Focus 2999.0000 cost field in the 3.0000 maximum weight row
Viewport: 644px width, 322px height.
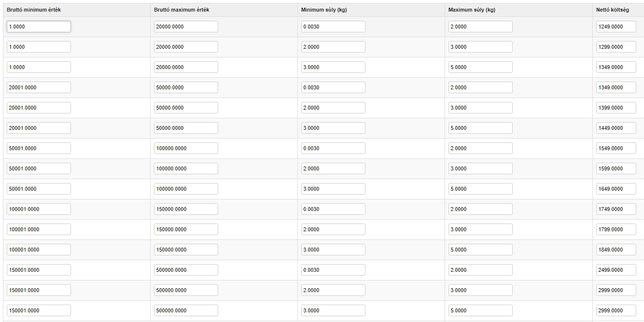(616, 290)
